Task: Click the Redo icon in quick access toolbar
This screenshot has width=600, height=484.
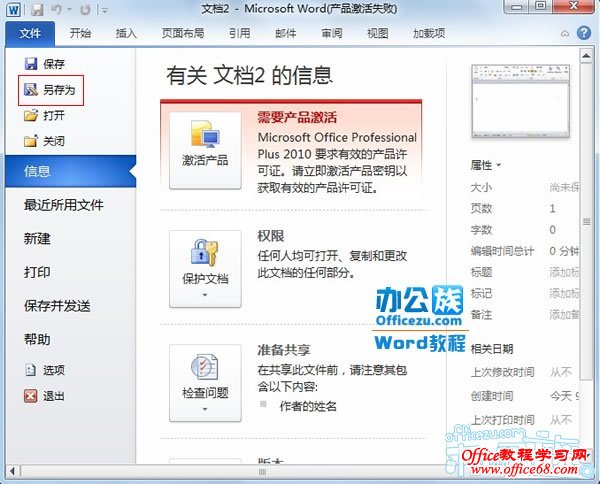Action: (x=85, y=10)
